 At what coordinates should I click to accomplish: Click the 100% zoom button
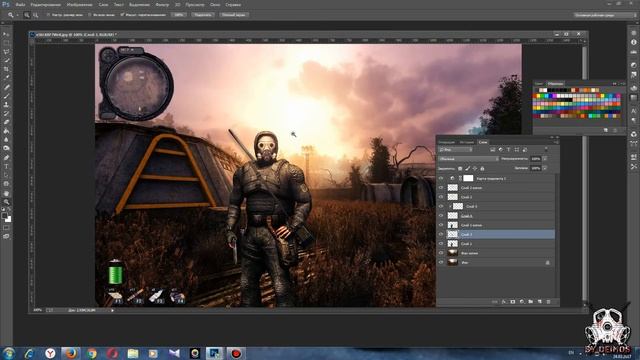point(179,15)
